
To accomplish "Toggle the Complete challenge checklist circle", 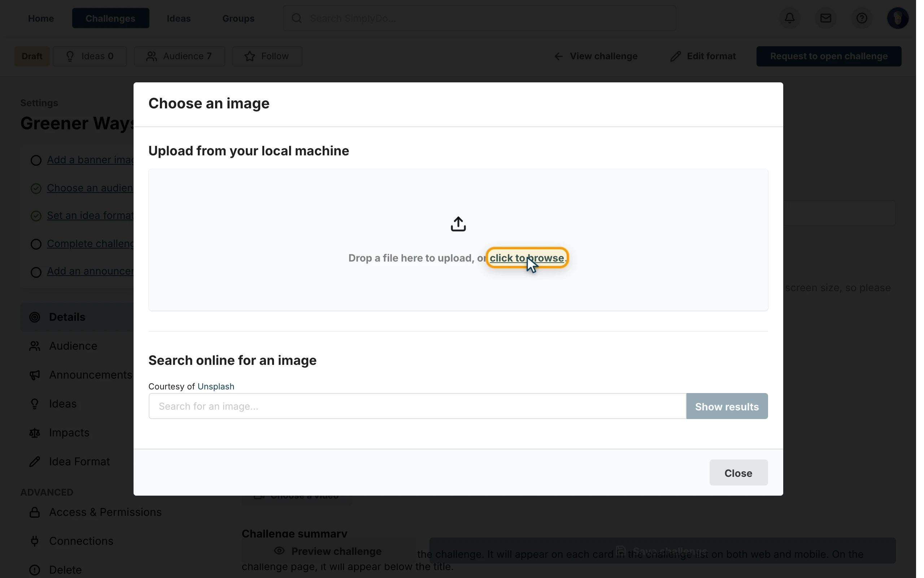I will point(36,244).
